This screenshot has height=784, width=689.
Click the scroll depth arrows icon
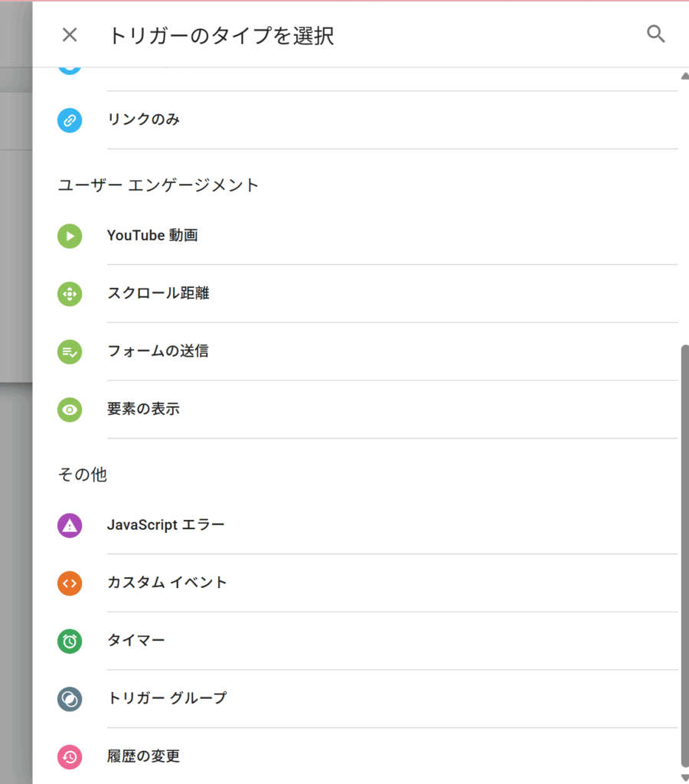pyautogui.click(x=70, y=294)
